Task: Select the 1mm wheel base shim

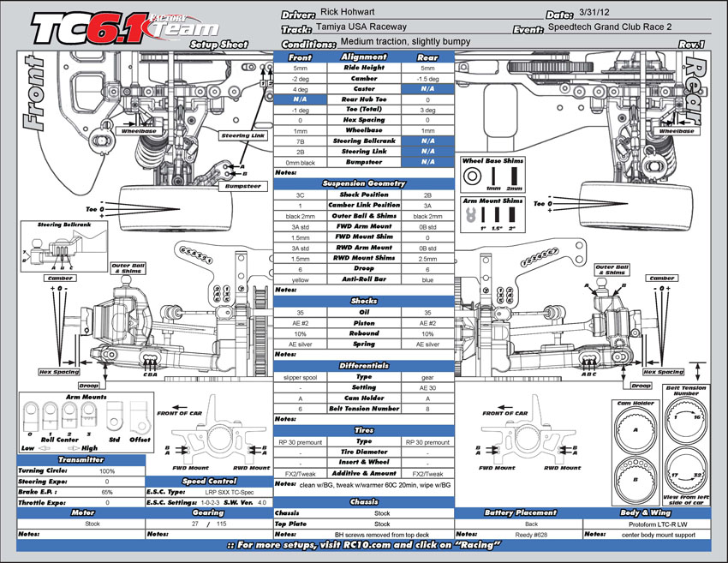Action: [493, 177]
